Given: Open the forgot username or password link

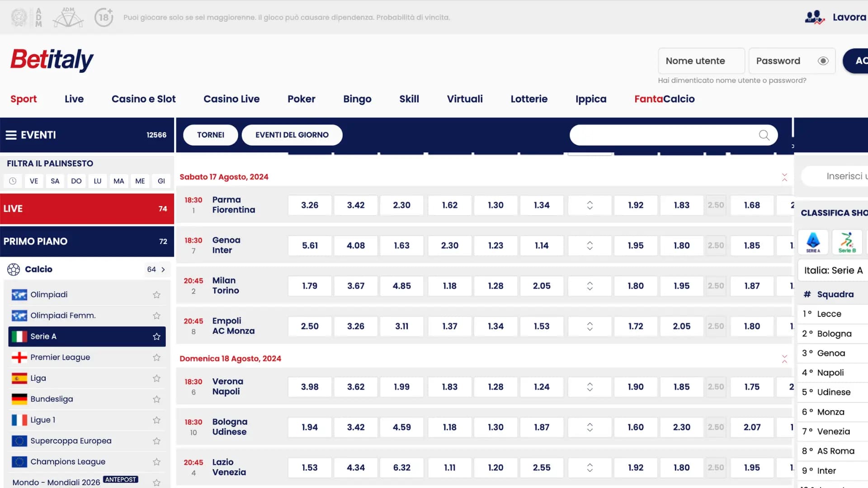Looking at the screenshot, I should pyautogui.click(x=732, y=80).
